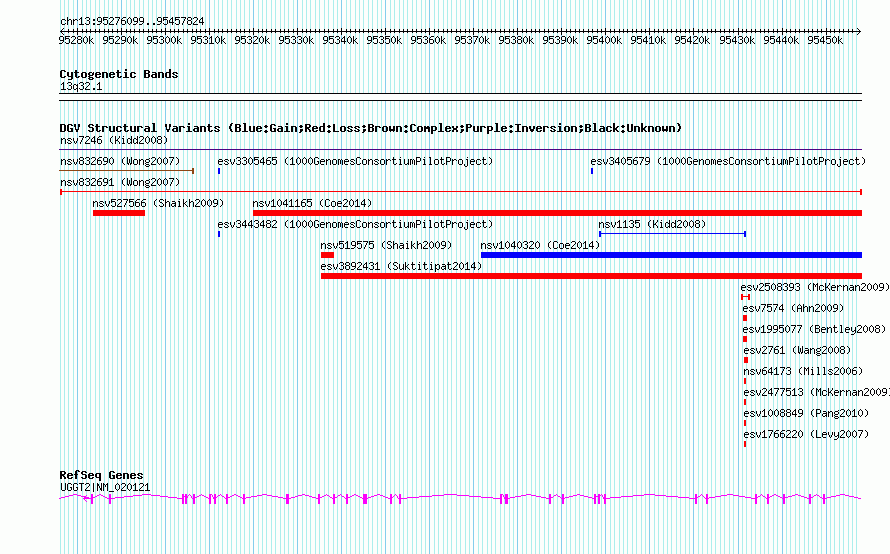Select the esv3305465 blue marker

pyautogui.click(x=219, y=171)
